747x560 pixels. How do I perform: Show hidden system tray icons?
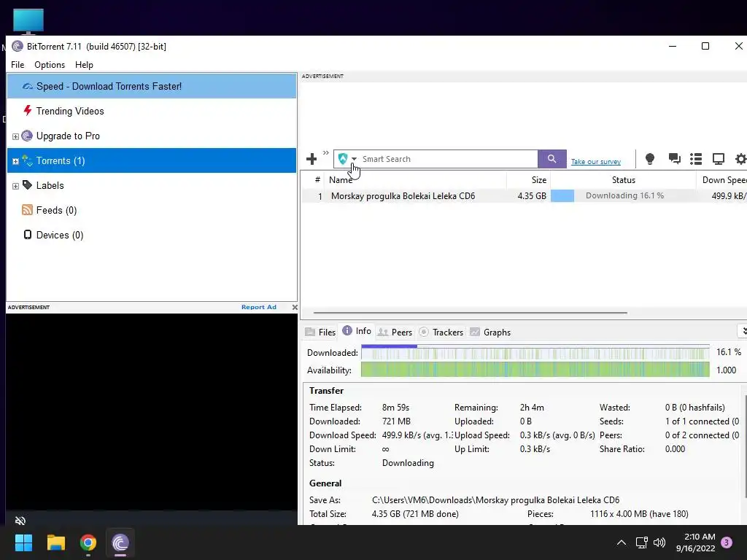[622, 542]
